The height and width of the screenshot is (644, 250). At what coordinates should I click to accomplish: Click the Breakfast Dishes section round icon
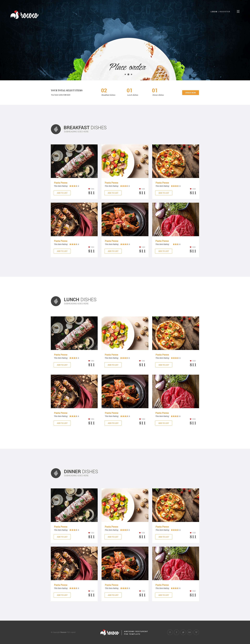click(x=56, y=129)
